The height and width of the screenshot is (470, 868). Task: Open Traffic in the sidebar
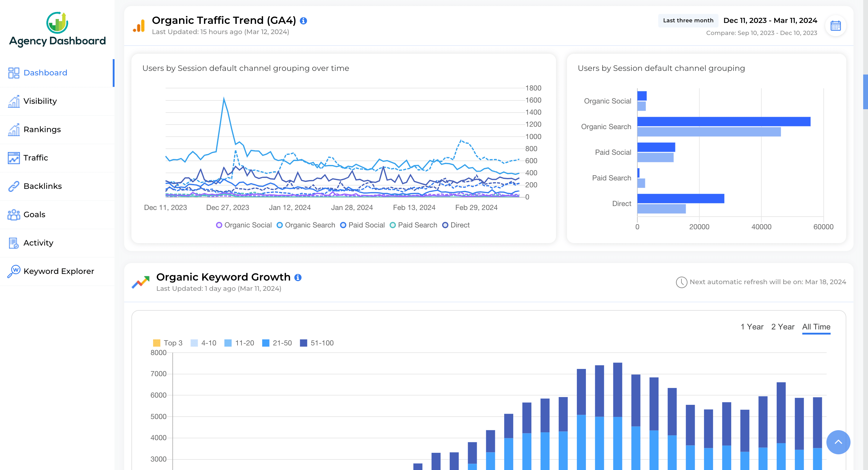point(57,158)
